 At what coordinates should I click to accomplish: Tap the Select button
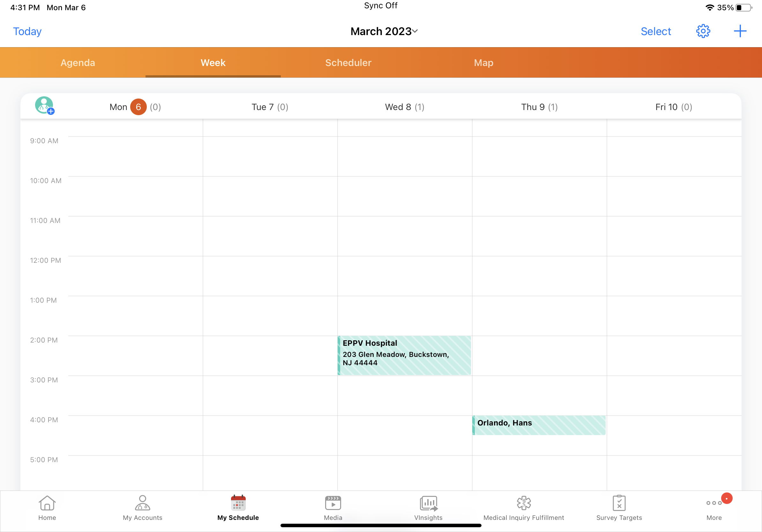tap(655, 31)
